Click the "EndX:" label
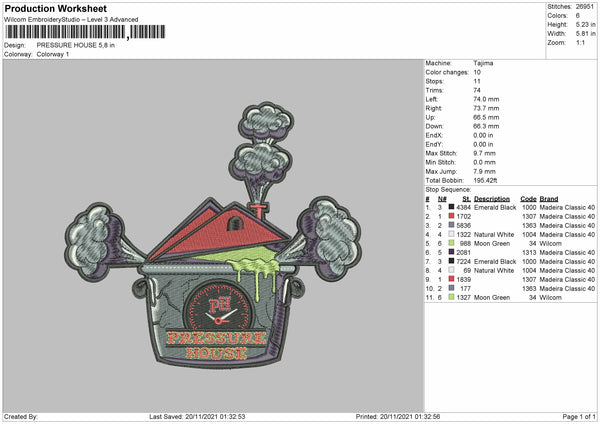This screenshot has height=424, width=600. (434, 135)
